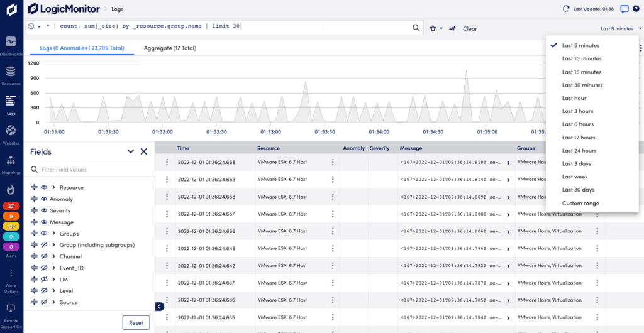Click the star saved-queries icon
The image size is (644, 333).
(x=433, y=29)
